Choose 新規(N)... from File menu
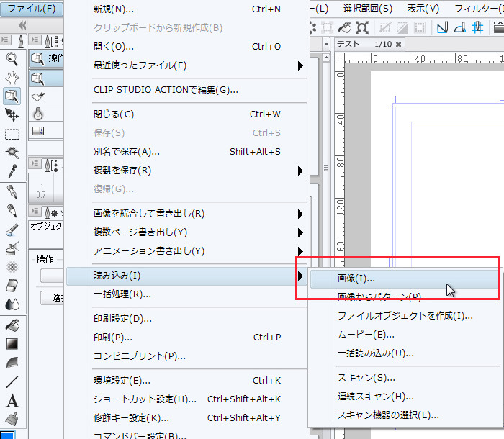Image resolution: width=504 pixels, height=439 pixels. click(x=186, y=9)
